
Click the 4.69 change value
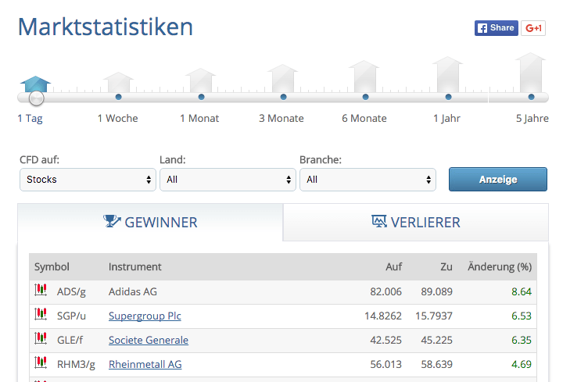coord(522,364)
